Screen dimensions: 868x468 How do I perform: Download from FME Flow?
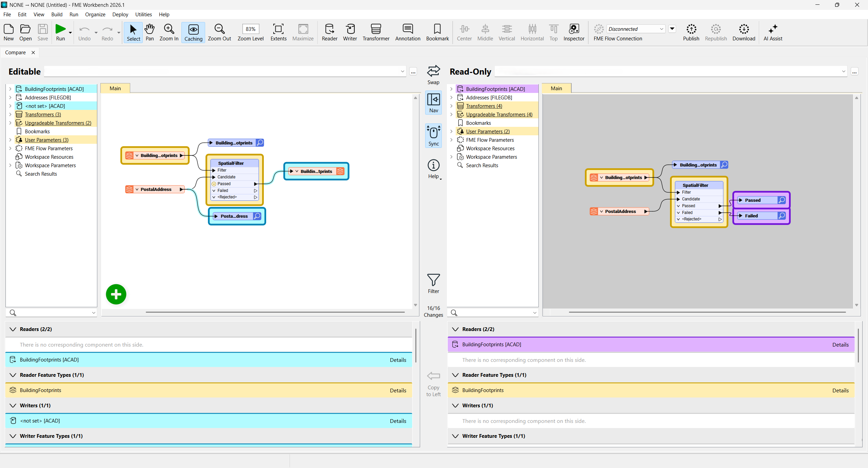744,32
